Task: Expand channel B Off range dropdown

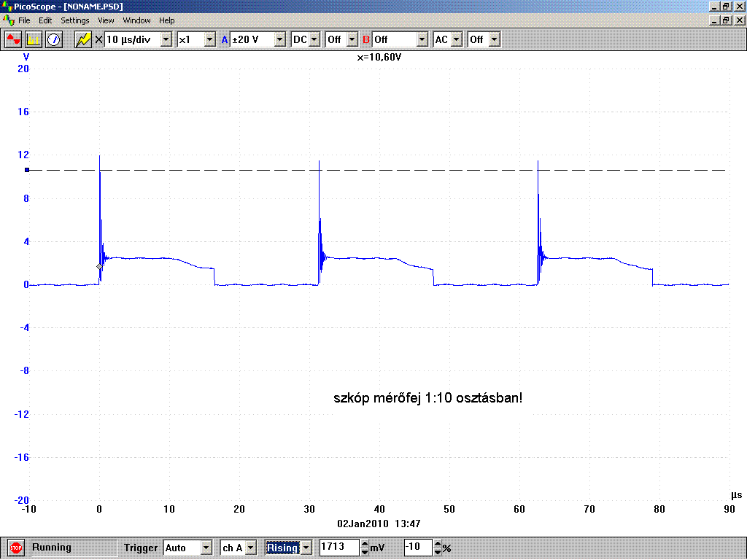Action: pos(422,39)
